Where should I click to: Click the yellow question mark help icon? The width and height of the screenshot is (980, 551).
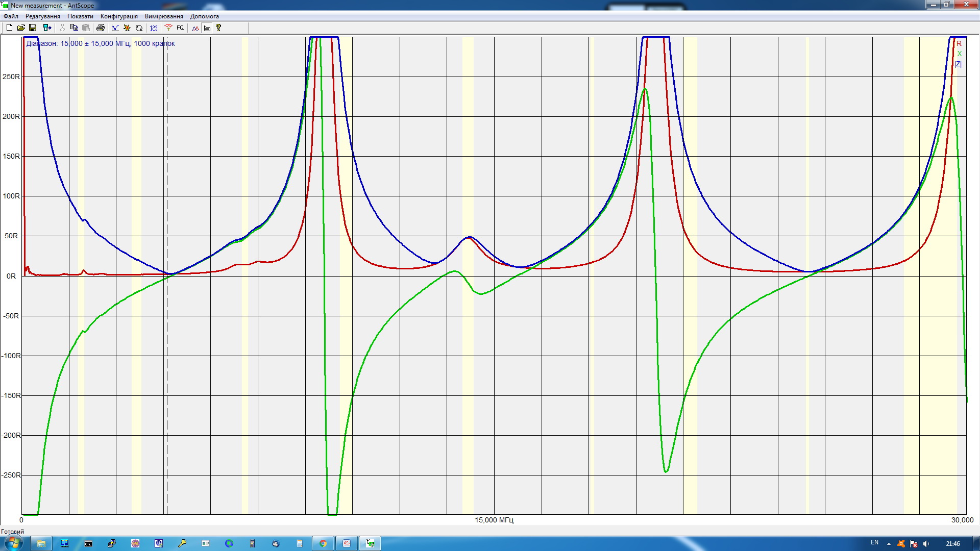pyautogui.click(x=218, y=28)
